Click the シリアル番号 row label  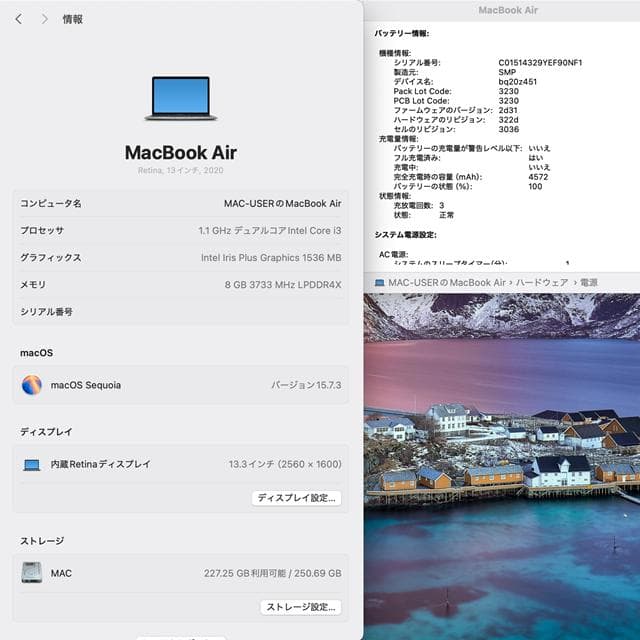(x=47, y=312)
